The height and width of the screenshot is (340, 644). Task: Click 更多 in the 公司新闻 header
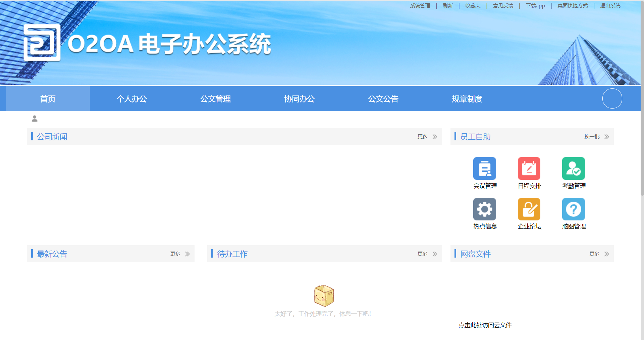pos(423,137)
